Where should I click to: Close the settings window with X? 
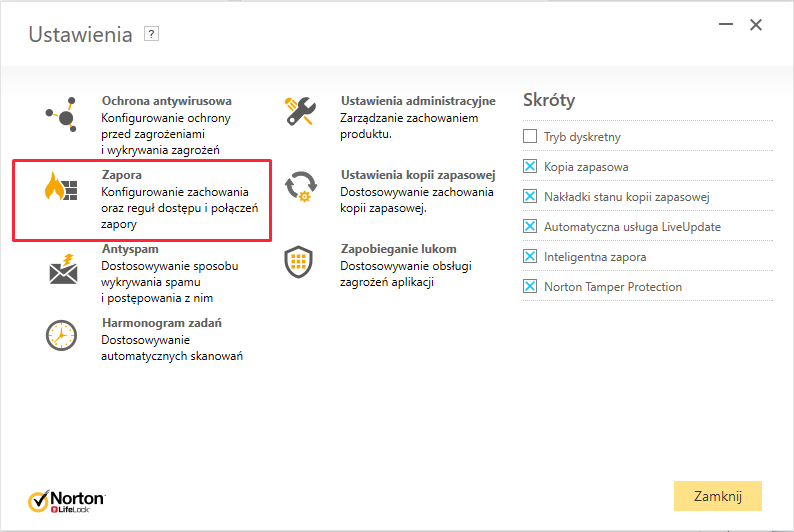pos(756,24)
